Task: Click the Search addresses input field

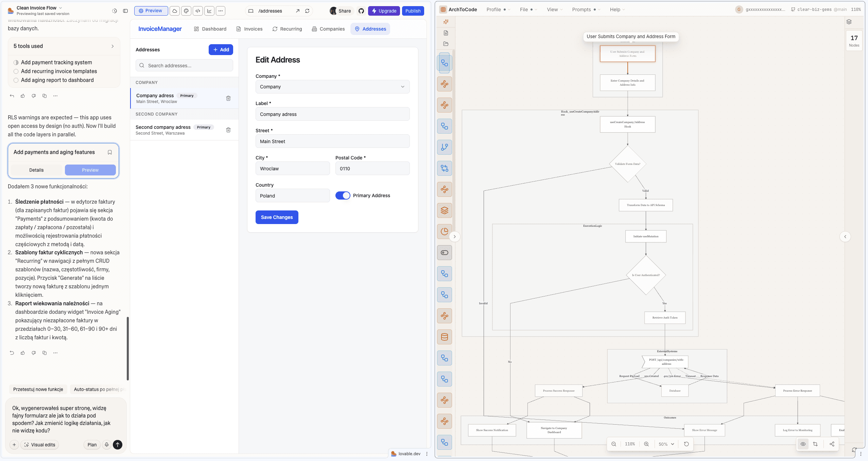Action: tap(184, 65)
